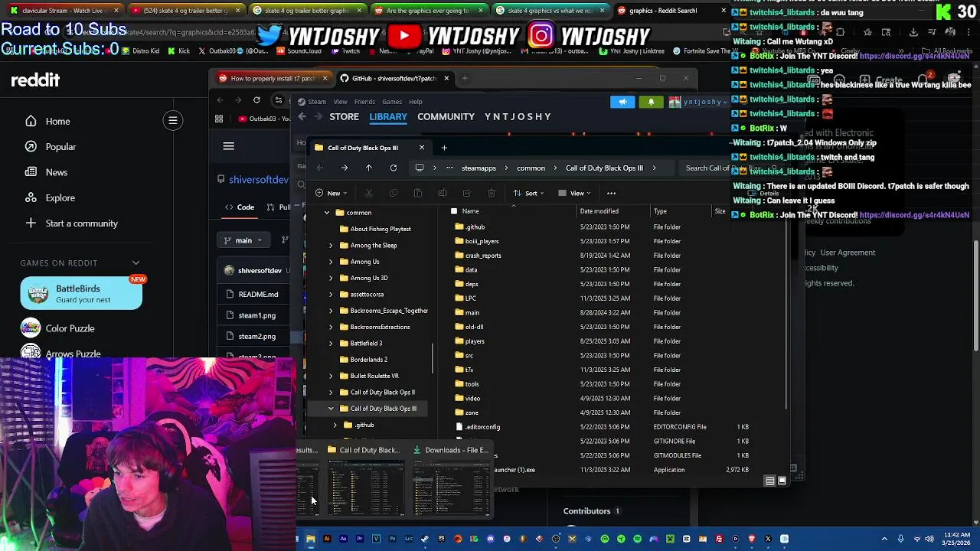Click the This PC monitor icon in address bar
Viewport: 980px width, 551px height.
coord(420,168)
